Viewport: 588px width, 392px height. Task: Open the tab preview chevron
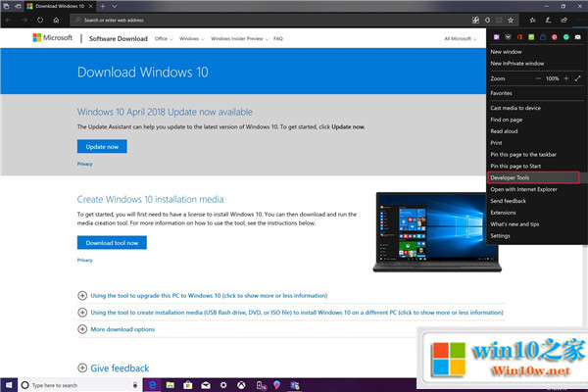pyautogui.click(x=115, y=6)
